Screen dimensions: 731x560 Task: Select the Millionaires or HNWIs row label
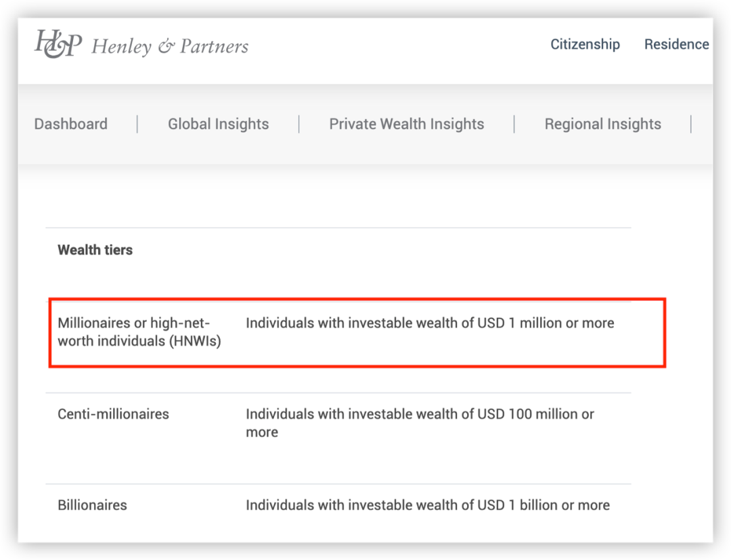point(139,331)
